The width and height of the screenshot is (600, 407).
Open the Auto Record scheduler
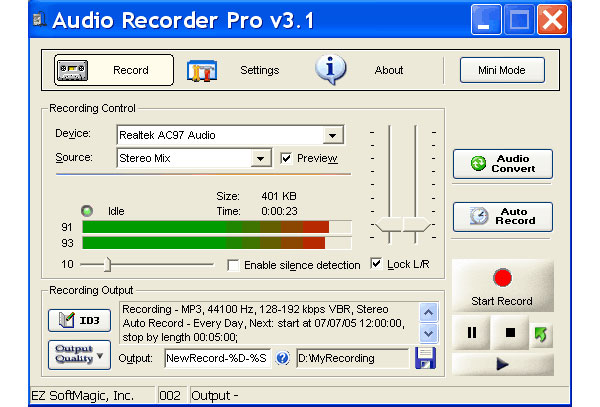point(503,217)
